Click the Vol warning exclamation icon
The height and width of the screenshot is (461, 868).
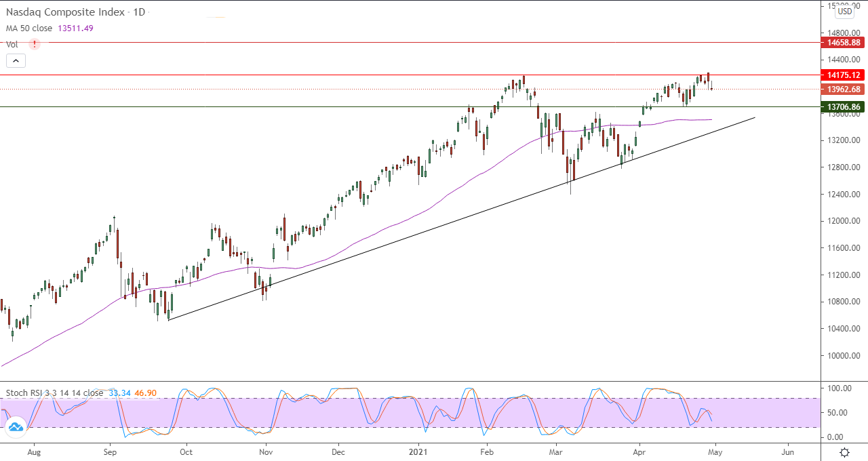click(x=35, y=44)
